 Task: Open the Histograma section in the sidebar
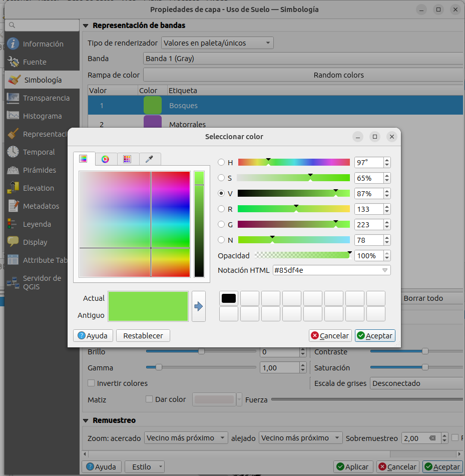coord(42,116)
